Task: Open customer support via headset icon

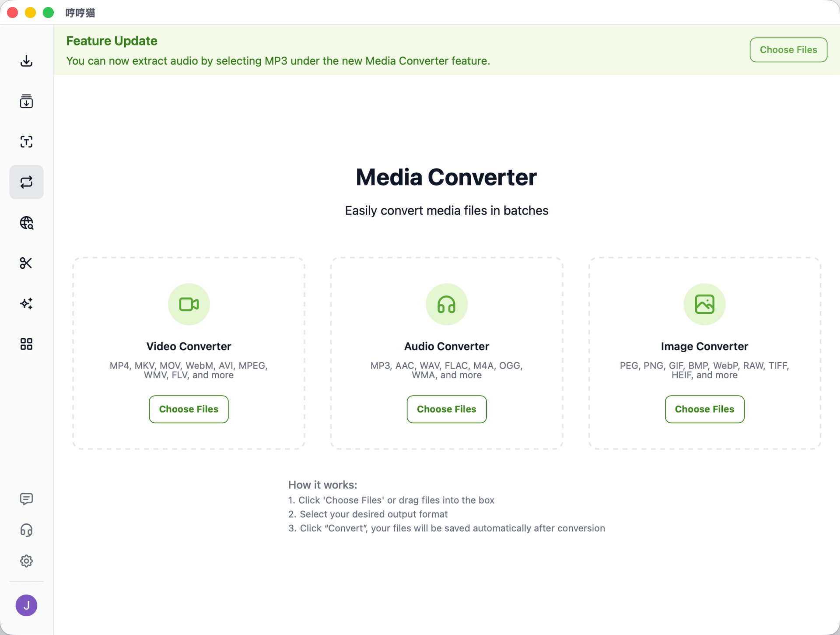Action: point(26,530)
